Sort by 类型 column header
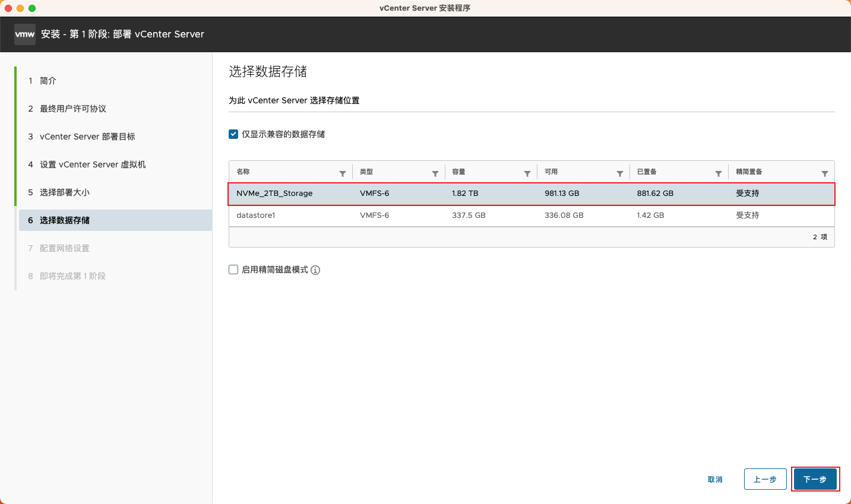Screen dimensions: 851x504 pos(366,172)
